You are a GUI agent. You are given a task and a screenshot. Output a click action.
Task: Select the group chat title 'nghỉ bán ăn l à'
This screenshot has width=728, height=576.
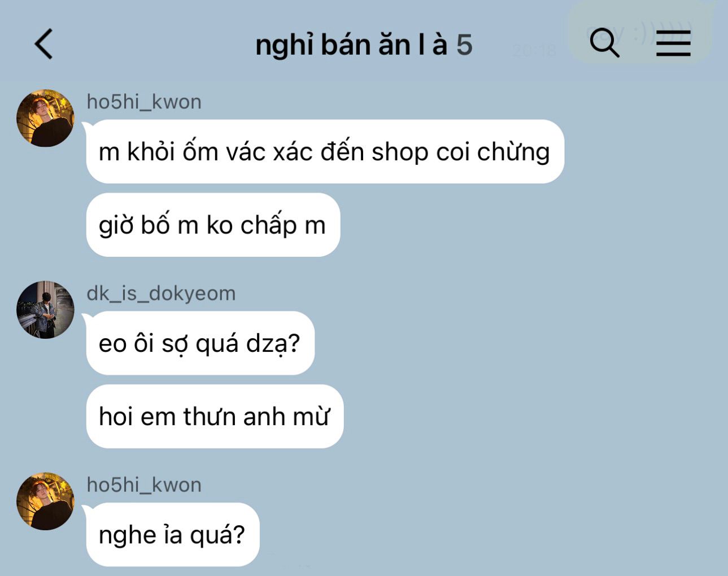[351, 45]
